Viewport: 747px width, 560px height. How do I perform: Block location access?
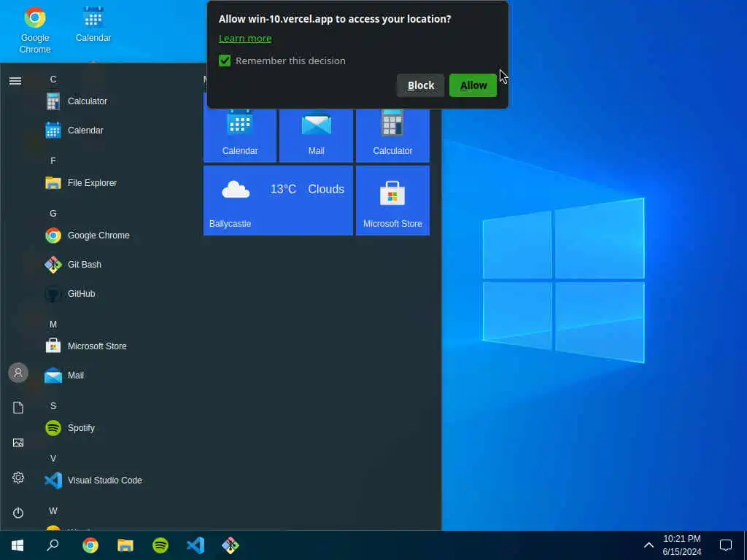tap(421, 85)
